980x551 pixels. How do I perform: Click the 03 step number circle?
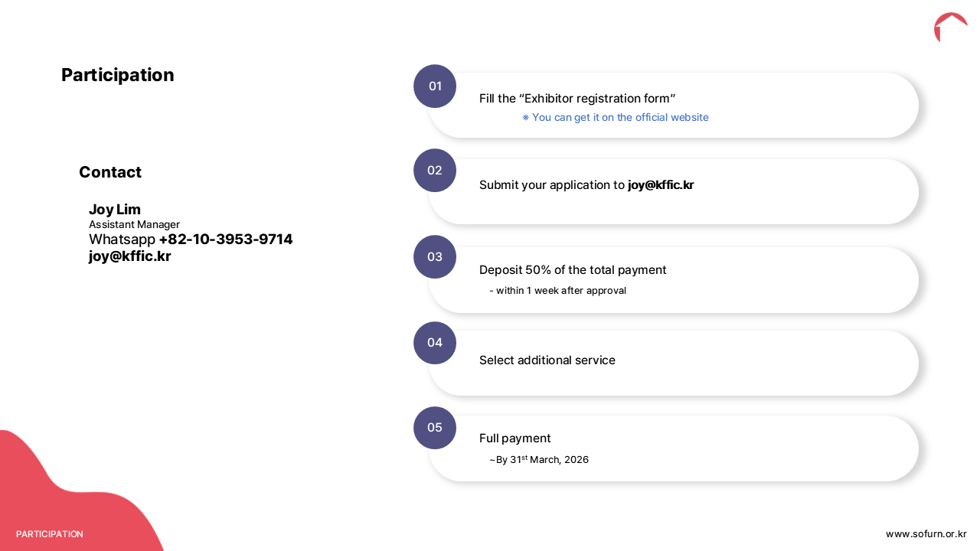pos(435,256)
